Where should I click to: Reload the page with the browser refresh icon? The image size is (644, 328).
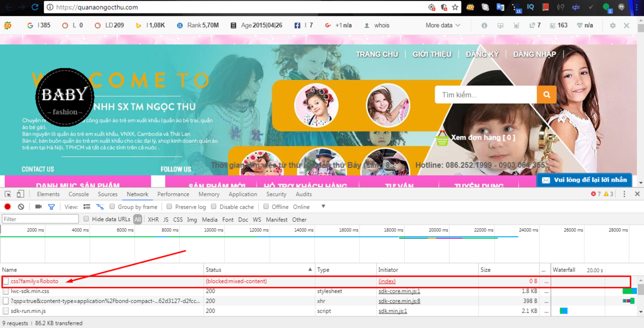(x=34, y=8)
